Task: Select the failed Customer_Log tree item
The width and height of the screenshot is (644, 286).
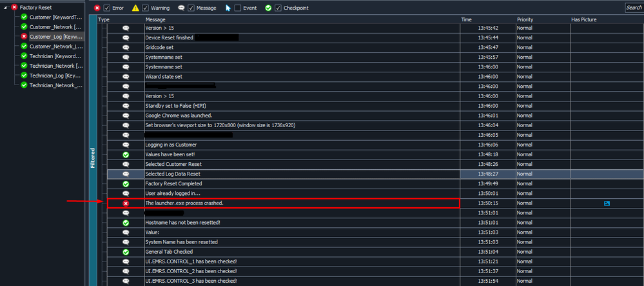Action: [56, 37]
